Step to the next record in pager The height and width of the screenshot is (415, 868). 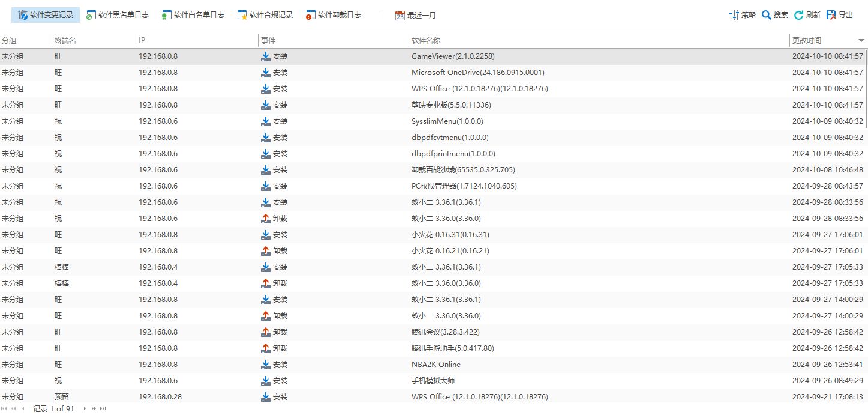tap(85, 408)
